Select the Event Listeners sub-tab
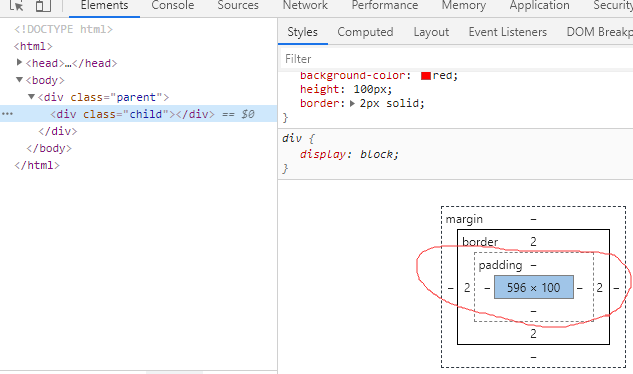Viewport: 633px width, 374px height. (x=508, y=32)
